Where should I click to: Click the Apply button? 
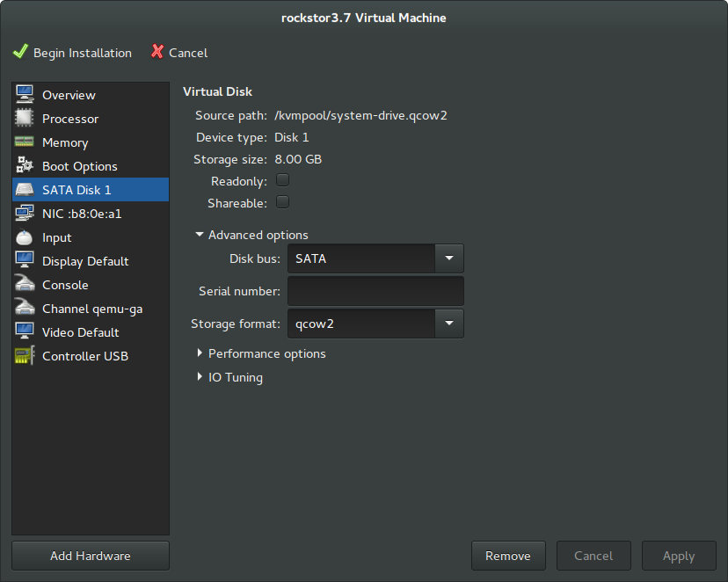coord(680,556)
